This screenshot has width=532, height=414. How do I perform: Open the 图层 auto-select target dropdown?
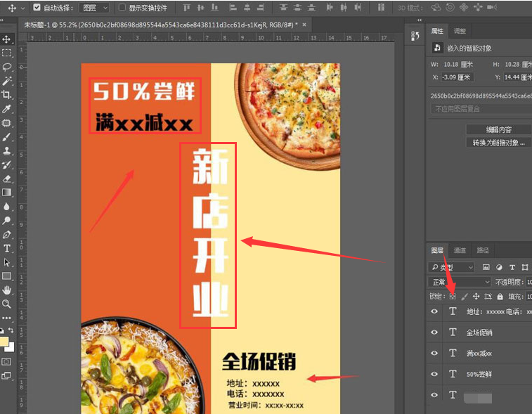coord(94,8)
